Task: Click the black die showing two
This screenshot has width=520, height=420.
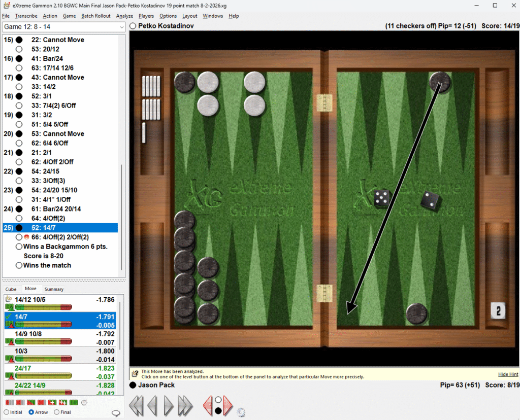Action: click(x=431, y=201)
